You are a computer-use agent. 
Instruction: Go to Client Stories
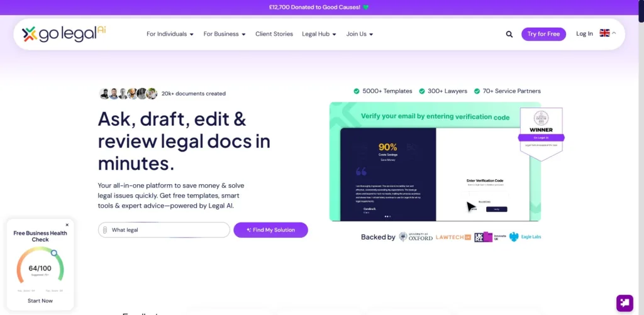coord(274,34)
